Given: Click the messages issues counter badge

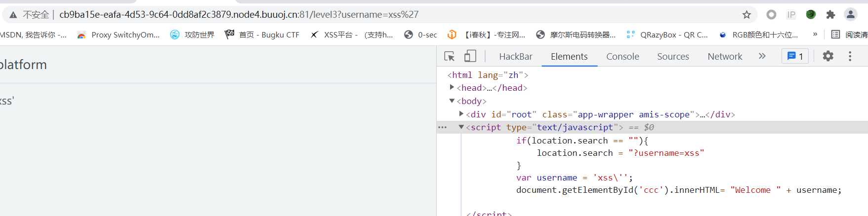Looking at the screenshot, I should 795,56.
